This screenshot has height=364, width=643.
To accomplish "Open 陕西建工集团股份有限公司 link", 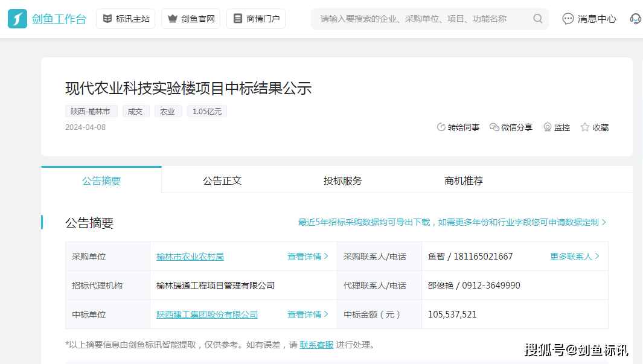I will (207, 315).
